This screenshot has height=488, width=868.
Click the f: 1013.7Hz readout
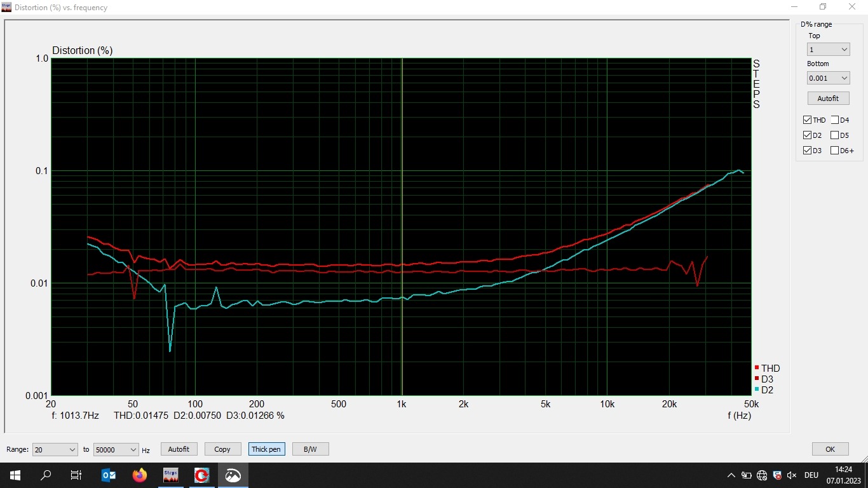[75, 416]
